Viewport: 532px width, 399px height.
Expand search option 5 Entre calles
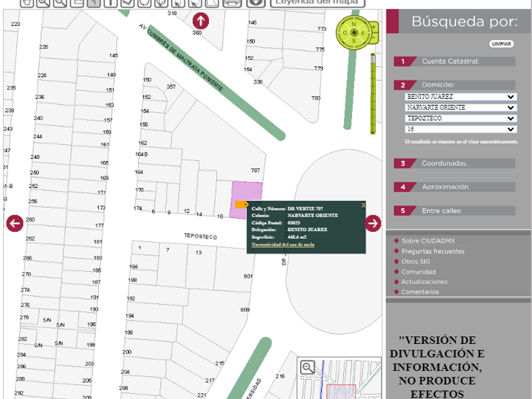coord(454,211)
